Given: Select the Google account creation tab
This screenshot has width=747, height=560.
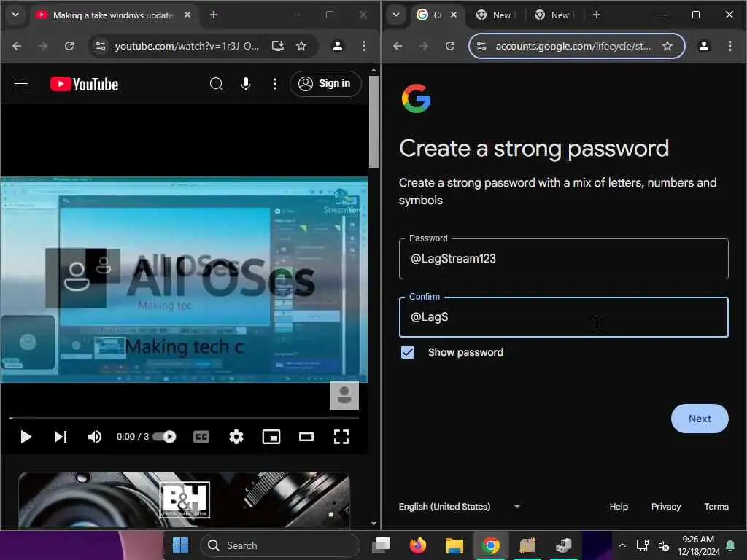Looking at the screenshot, I should point(436,15).
